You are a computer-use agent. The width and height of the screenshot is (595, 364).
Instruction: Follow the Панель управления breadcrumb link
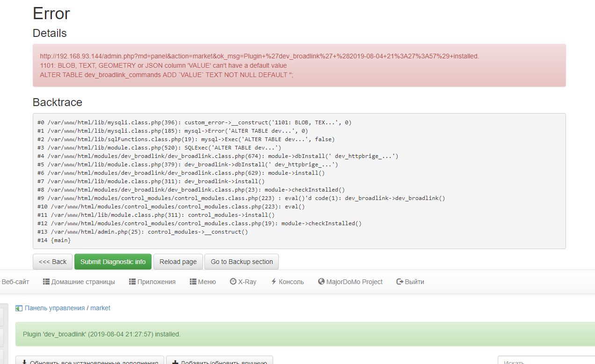click(55, 308)
